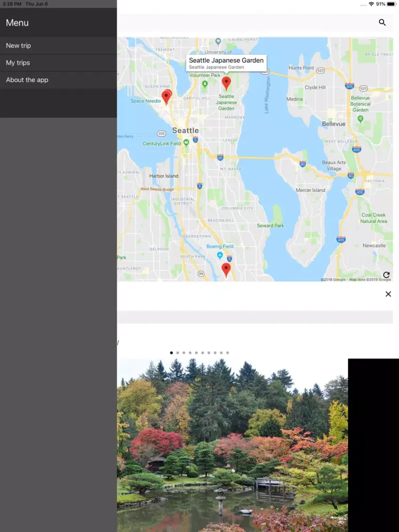Screen dimensions: 399x532
Task: Click the Seattle city label on map
Action: 185,131
